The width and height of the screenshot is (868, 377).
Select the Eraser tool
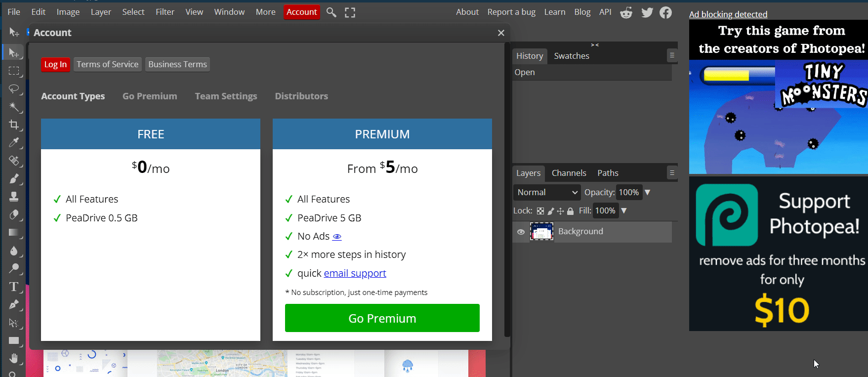pos(14,215)
